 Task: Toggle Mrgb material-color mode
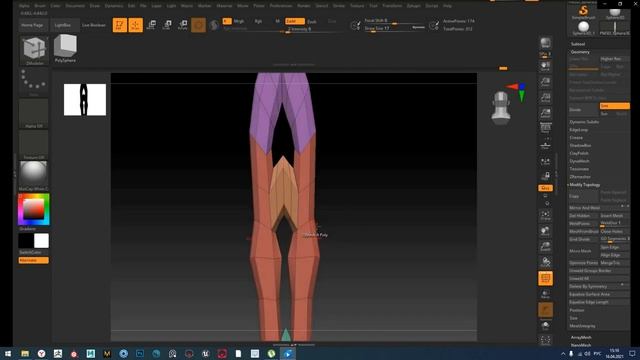pos(239,21)
